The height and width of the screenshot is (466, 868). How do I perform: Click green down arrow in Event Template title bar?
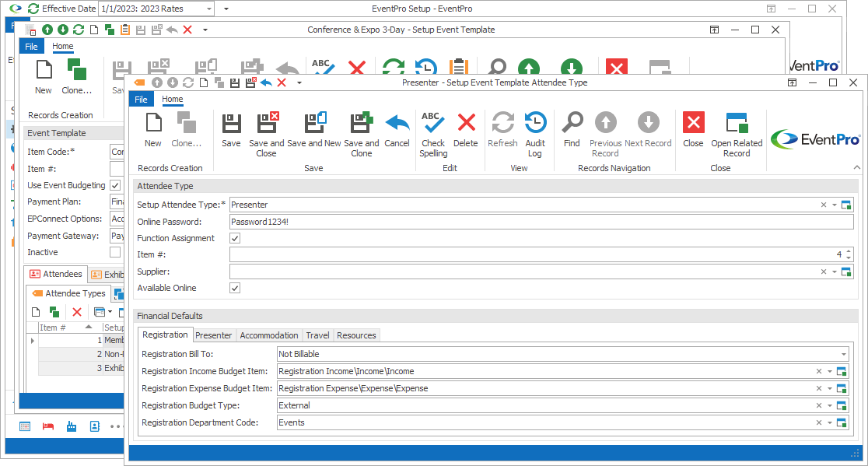[63, 30]
